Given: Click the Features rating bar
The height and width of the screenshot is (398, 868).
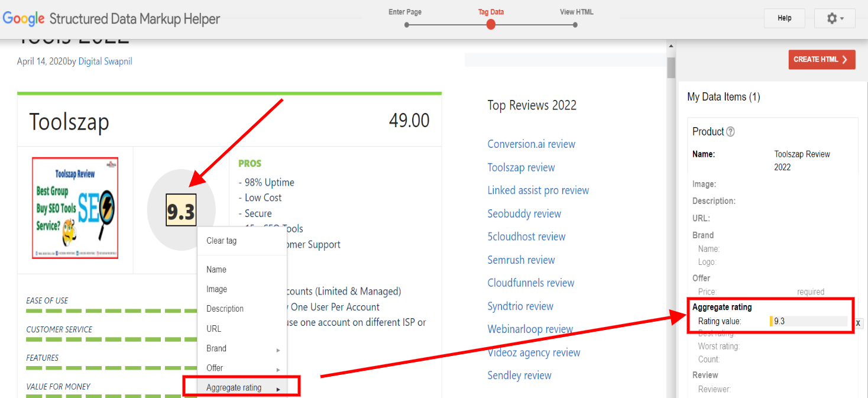Looking at the screenshot, I should (111, 368).
